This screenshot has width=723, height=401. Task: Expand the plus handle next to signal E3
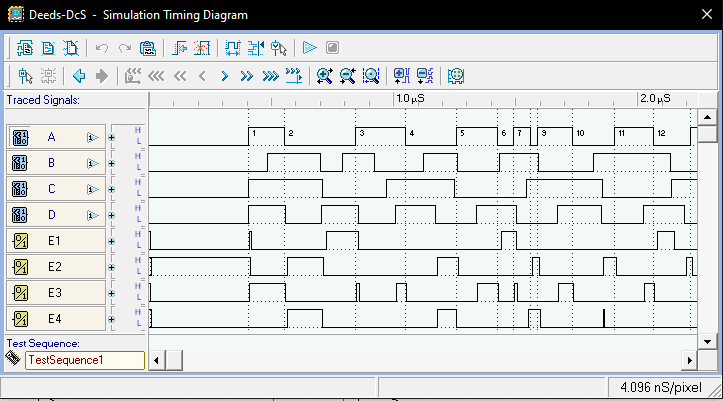tap(112, 293)
